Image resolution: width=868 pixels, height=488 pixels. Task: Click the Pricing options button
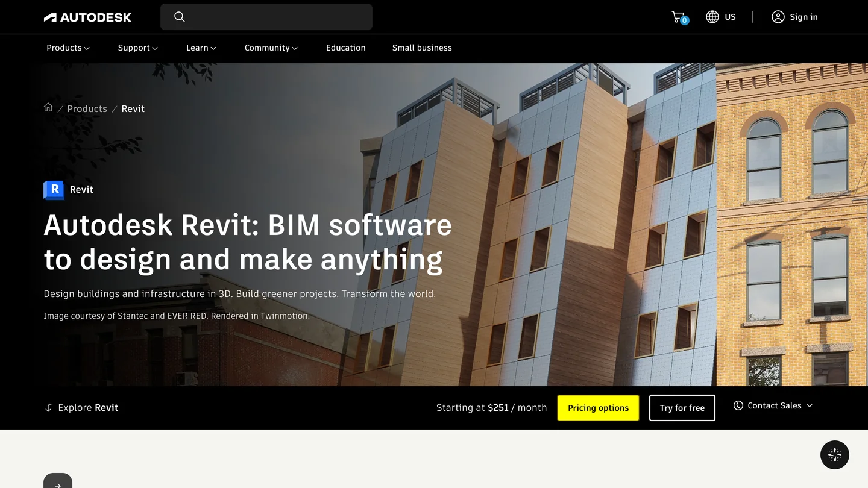(598, 408)
